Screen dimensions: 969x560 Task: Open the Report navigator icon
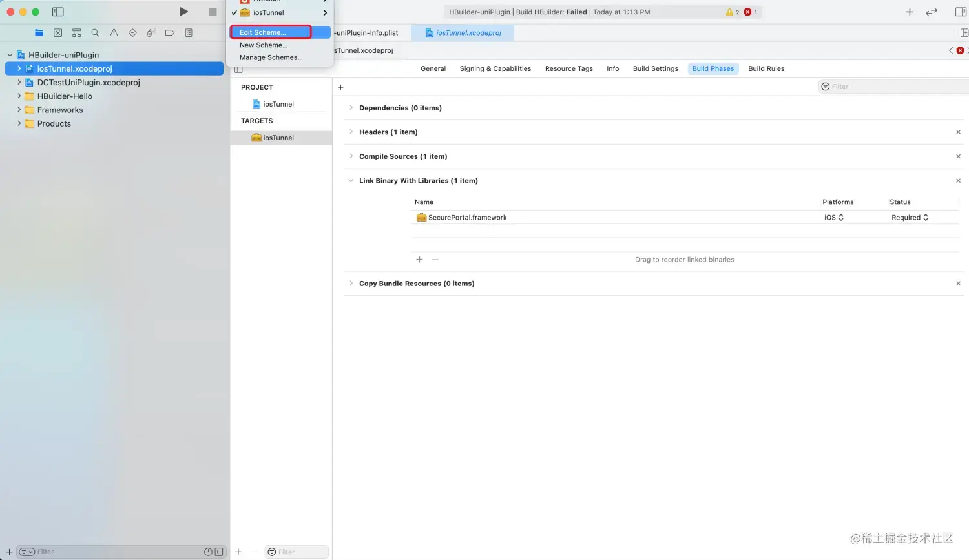point(189,33)
